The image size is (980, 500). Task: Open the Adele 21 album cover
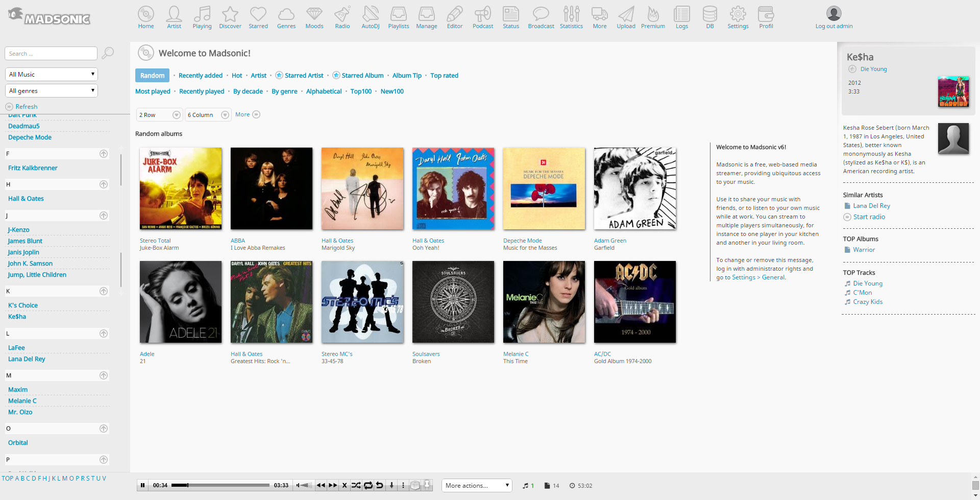coord(181,302)
